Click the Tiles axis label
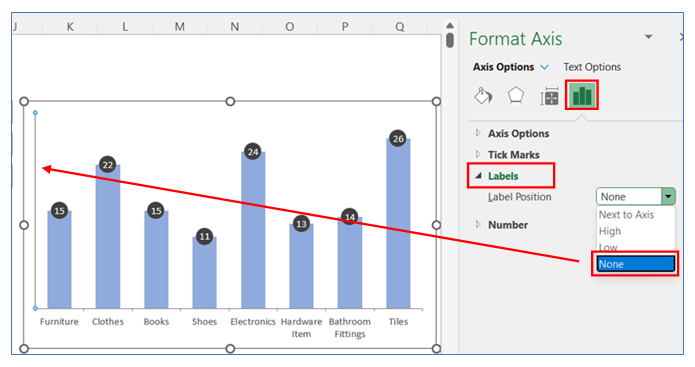The height and width of the screenshot is (367, 695). point(398,322)
